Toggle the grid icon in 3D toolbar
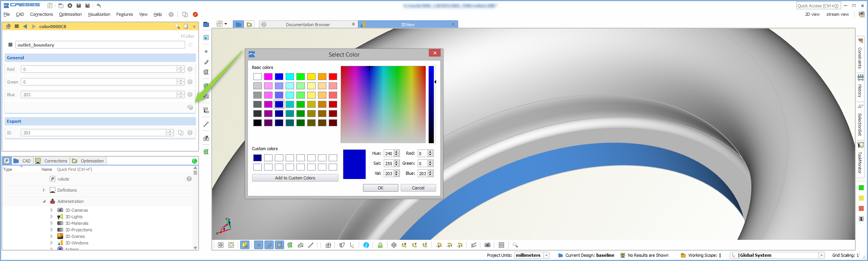Image resolution: width=868 pixels, height=261 pixels. [x=501, y=245]
